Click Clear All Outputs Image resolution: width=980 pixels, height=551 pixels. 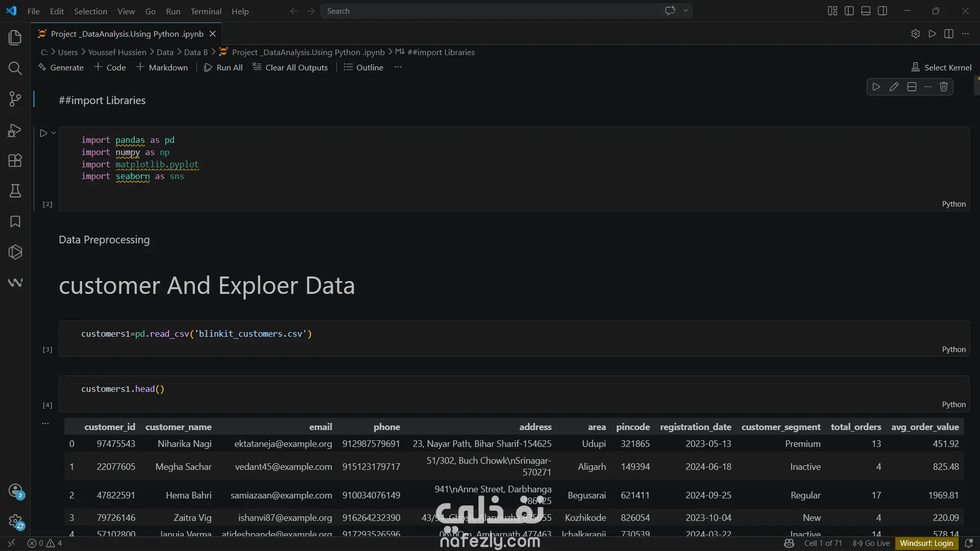290,67
